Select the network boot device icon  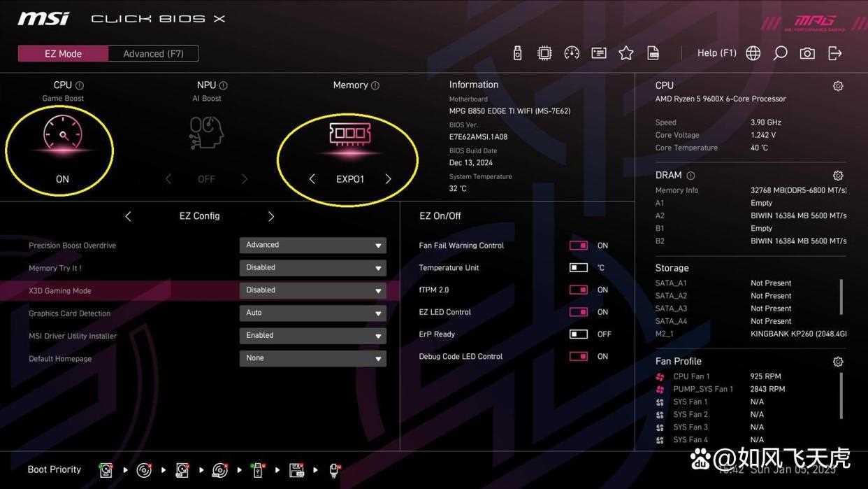[334, 470]
